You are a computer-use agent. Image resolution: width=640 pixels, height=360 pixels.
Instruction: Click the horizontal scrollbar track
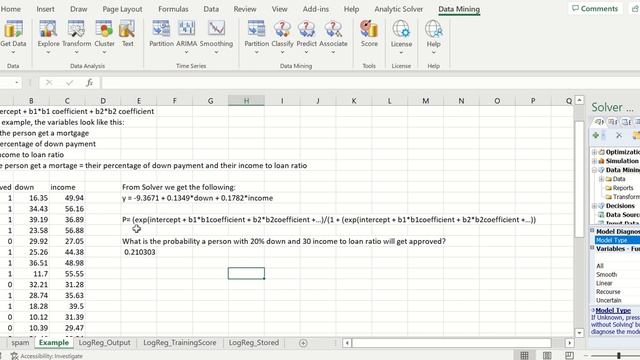tap(451, 343)
